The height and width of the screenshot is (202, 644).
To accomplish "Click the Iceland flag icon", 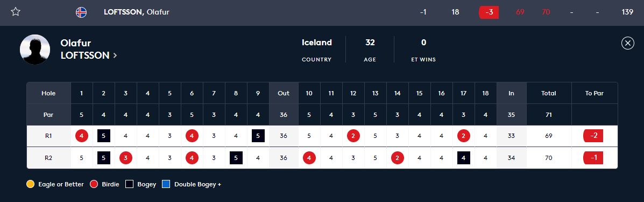I will coord(81,12).
